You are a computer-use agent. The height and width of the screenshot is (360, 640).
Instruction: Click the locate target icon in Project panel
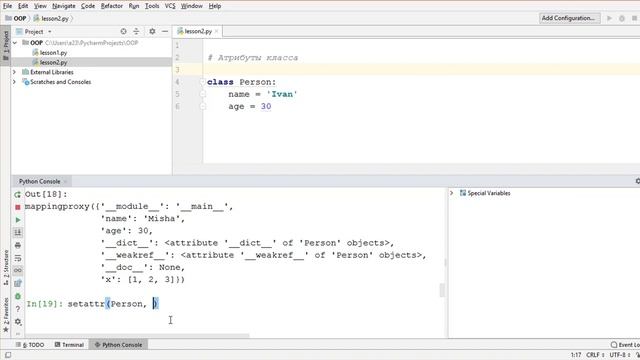point(123,31)
